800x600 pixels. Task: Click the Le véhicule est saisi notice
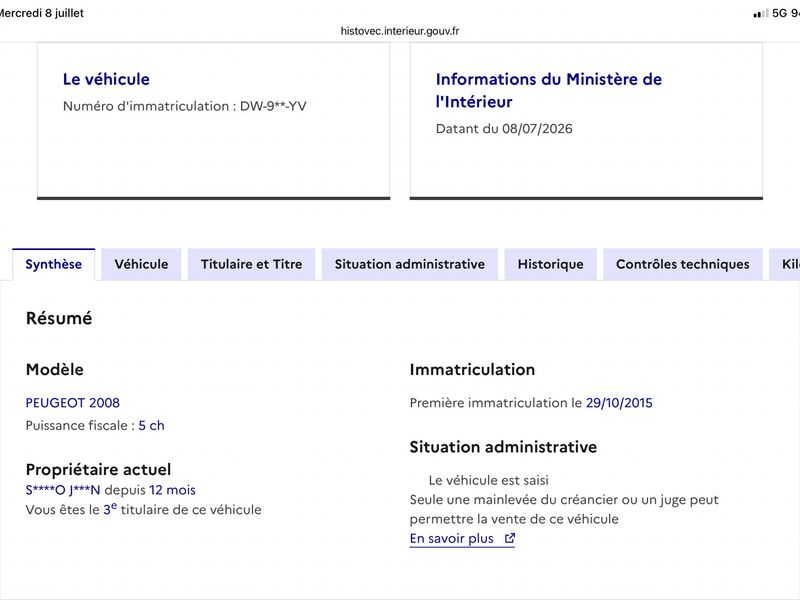(x=488, y=480)
